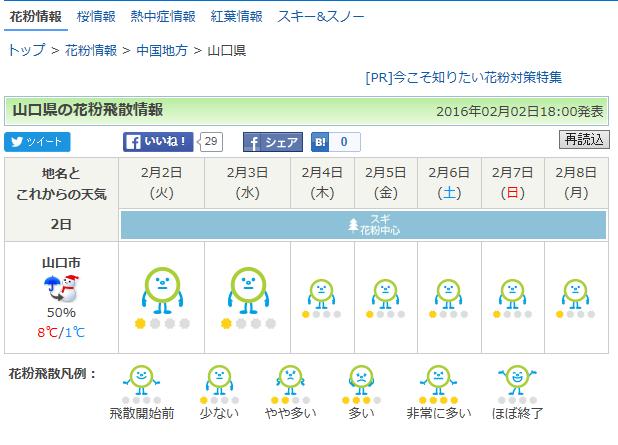The image size is (618, 445).
Task: Select the 2月7日 (日) pollen character
Action: pos(512,294)
